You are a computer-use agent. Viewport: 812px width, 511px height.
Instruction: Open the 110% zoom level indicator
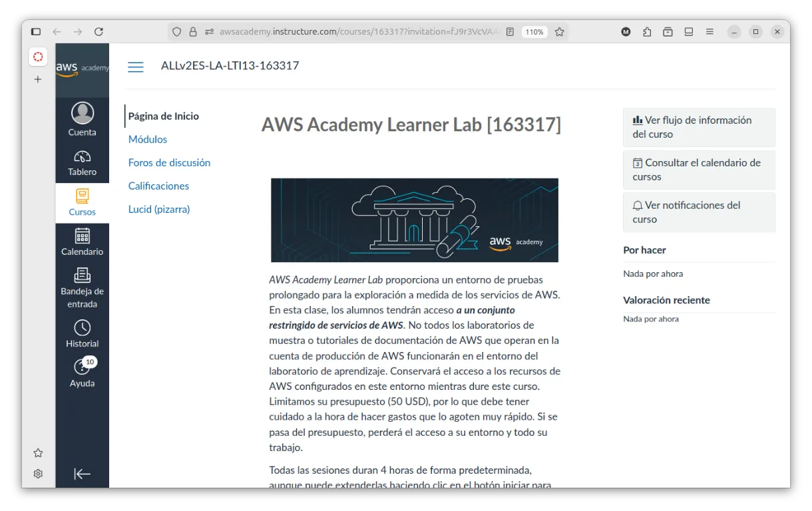534,32
